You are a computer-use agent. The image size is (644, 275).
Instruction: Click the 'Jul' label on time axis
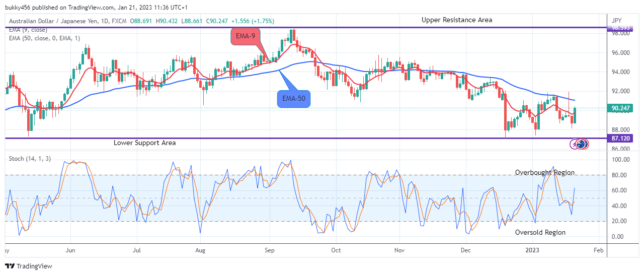[x=136, y=250]
